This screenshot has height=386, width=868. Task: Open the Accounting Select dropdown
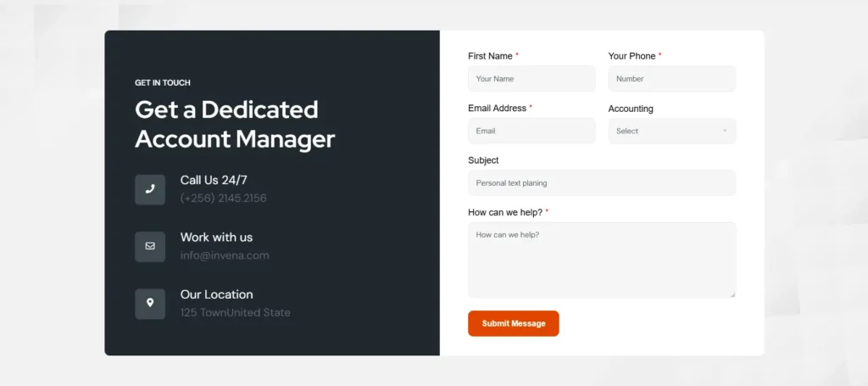(x=672, y=131)
